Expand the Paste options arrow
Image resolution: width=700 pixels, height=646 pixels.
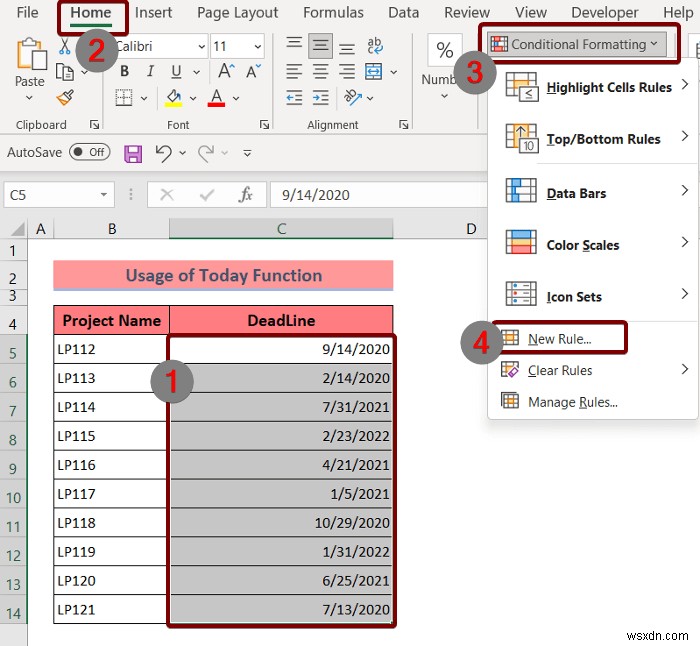pos(29,98)
